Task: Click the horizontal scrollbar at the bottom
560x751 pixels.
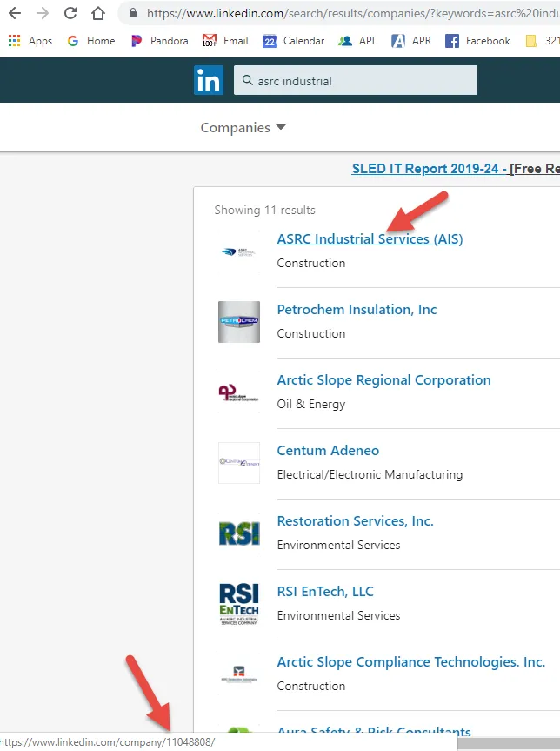Action: pos(509,743)
